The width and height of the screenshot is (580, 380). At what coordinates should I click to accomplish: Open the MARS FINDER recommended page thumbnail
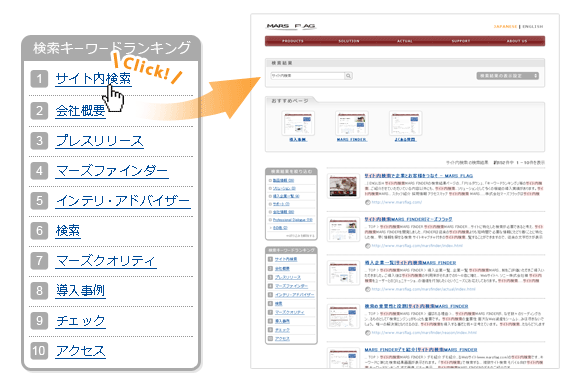(x=351, y=124)
